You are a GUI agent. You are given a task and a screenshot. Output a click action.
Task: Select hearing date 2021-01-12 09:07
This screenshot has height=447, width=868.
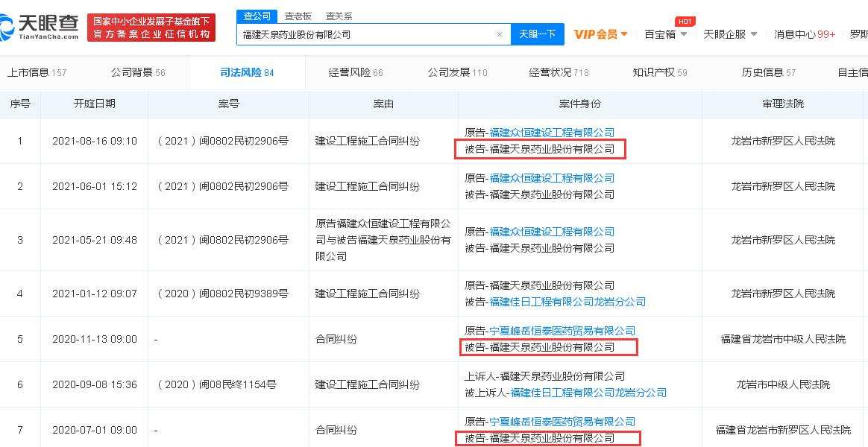(x=94, y=294)
